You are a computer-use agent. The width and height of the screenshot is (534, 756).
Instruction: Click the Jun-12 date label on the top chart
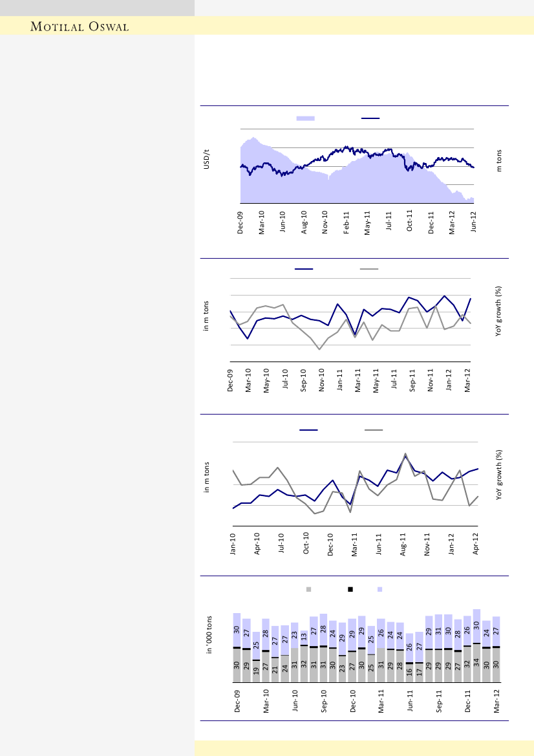(x=474, y=221)
